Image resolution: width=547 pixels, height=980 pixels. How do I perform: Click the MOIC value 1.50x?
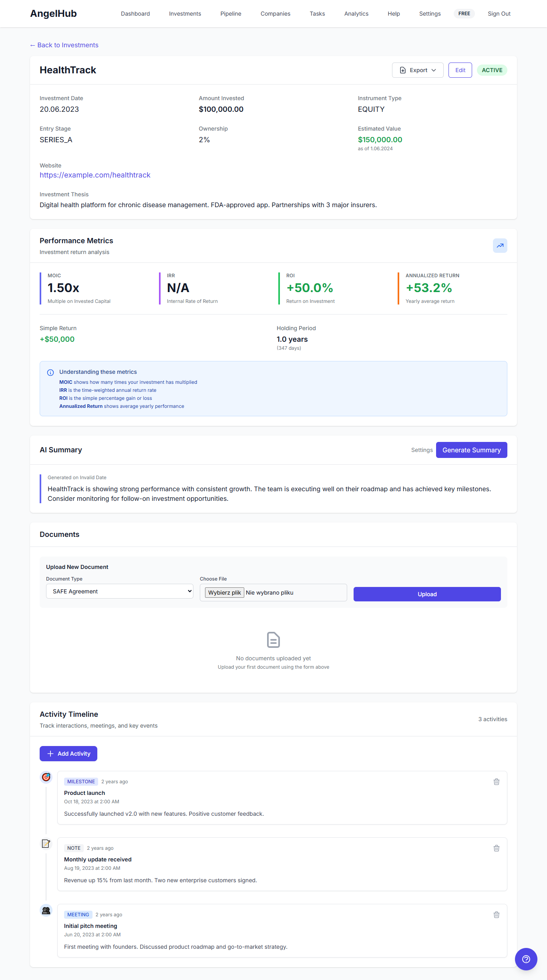[x=63, y=288]
